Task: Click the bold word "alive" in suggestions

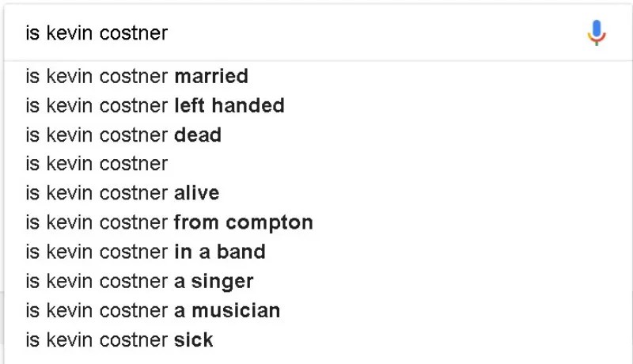Action: 197,194
